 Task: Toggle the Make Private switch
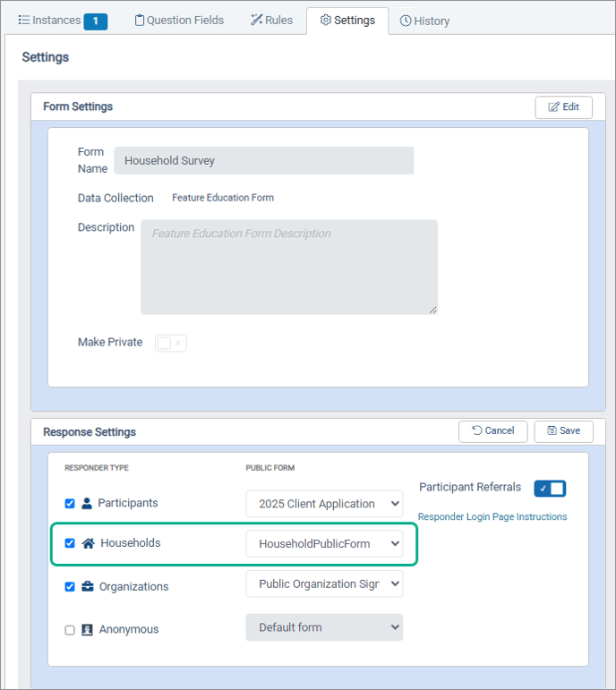[x=171, y=343]
